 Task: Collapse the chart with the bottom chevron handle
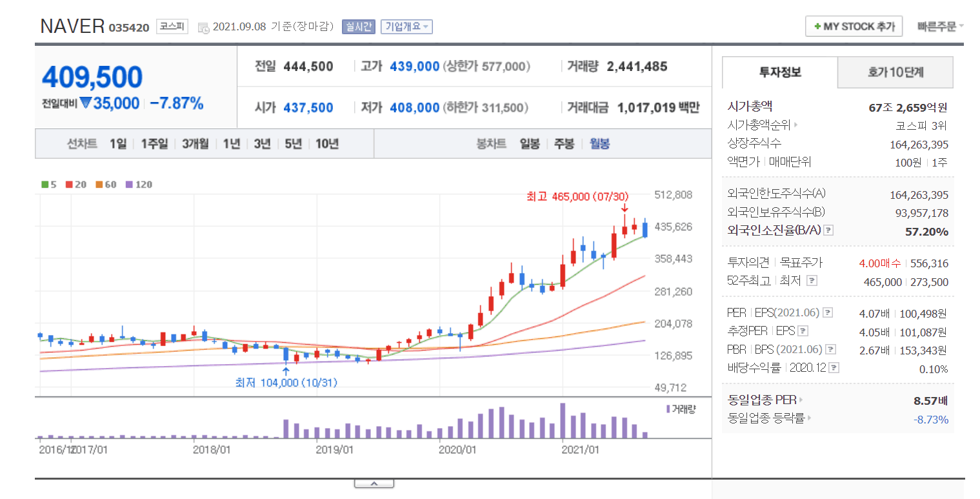click(374, 484)
